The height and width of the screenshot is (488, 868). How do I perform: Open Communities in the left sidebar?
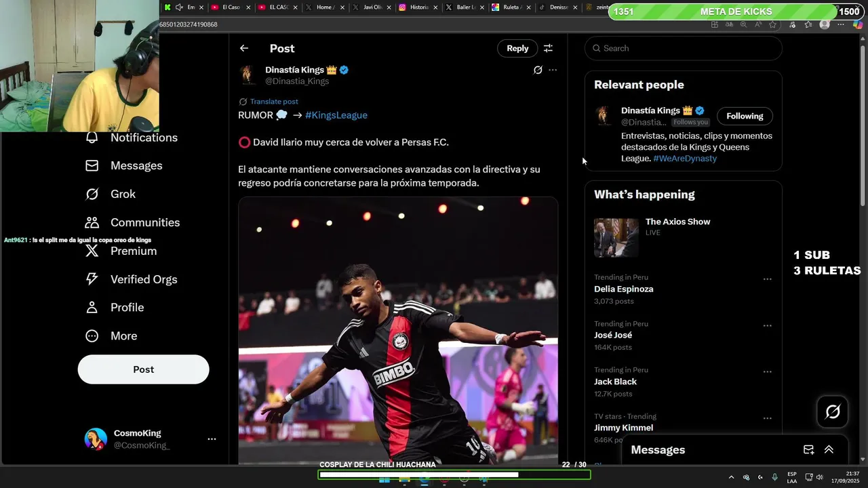pyautogui.click(x=132, y=222)
